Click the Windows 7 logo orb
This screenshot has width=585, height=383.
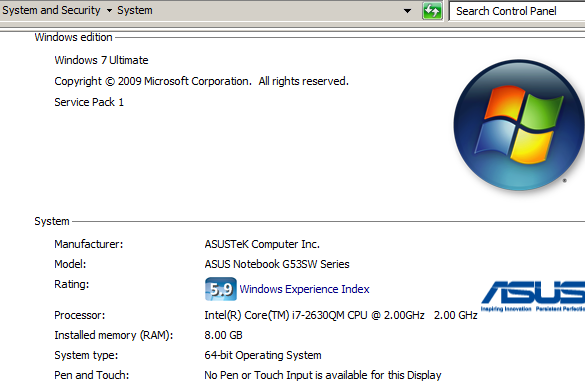point(519,125)
